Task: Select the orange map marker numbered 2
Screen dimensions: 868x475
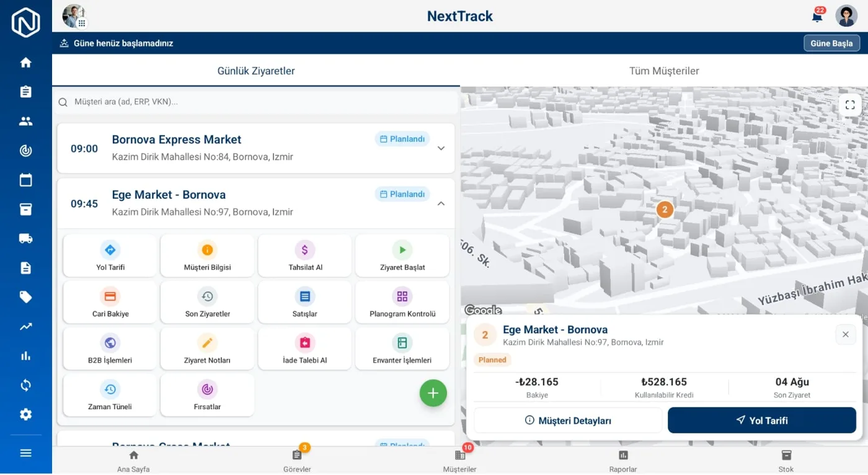Action: 665,210
